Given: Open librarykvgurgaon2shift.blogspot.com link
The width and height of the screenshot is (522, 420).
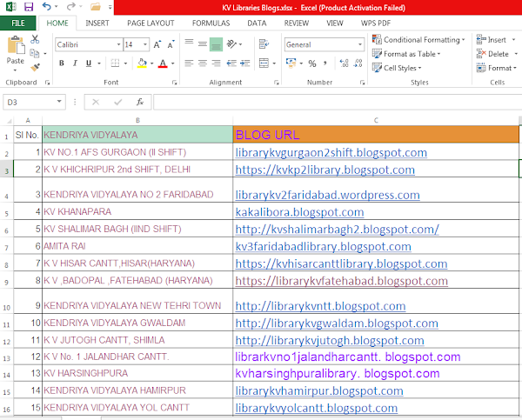Looking at the screenshot, I should click(331, 152).
